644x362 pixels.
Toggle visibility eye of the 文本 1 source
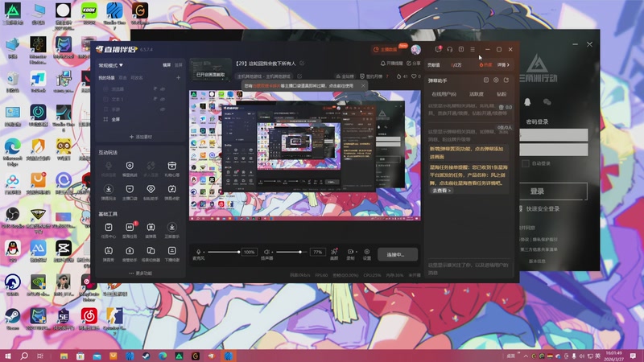click(163, 99)
